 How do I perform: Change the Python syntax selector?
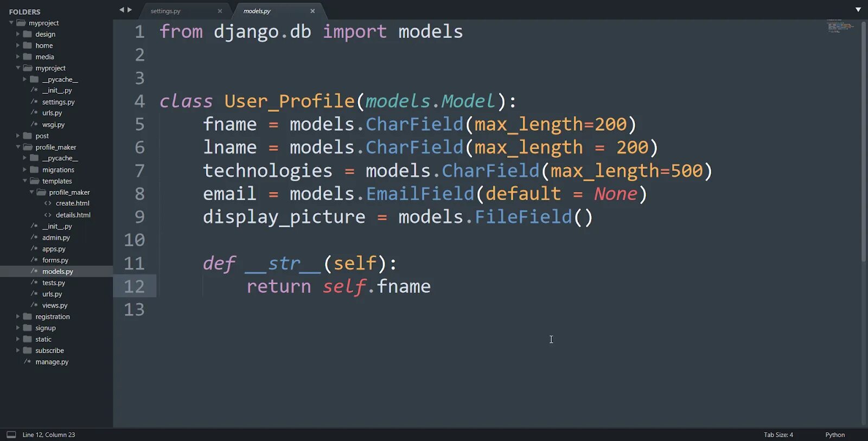click(x=835, y=435)
